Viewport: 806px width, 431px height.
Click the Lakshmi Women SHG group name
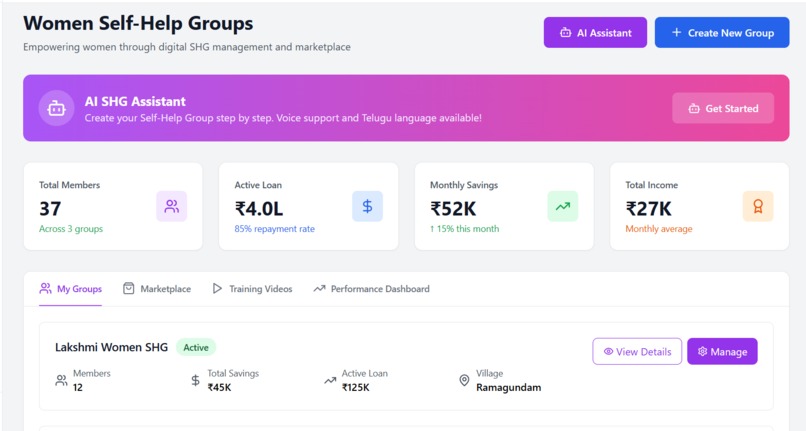[112, 347]
